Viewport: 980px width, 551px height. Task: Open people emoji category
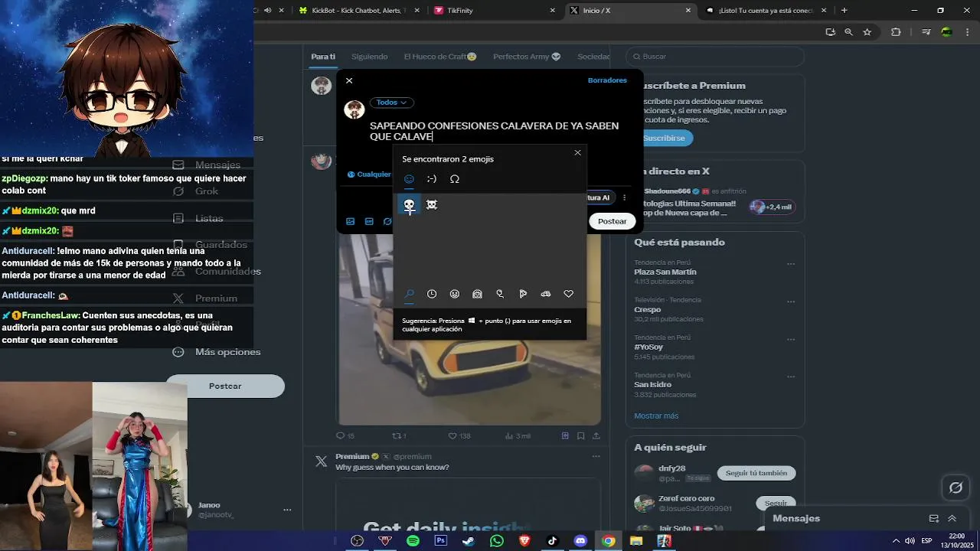(478, 294)
